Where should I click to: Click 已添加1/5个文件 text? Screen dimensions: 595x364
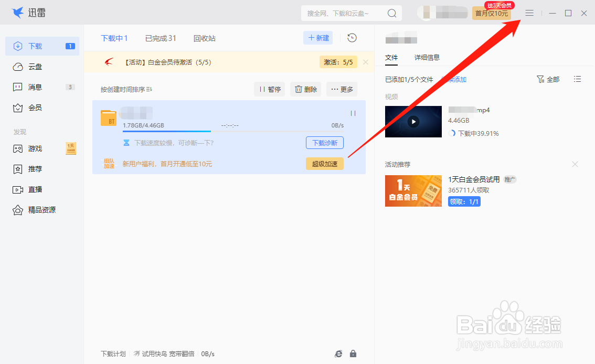pyautogui.click(x=409, y=80)
